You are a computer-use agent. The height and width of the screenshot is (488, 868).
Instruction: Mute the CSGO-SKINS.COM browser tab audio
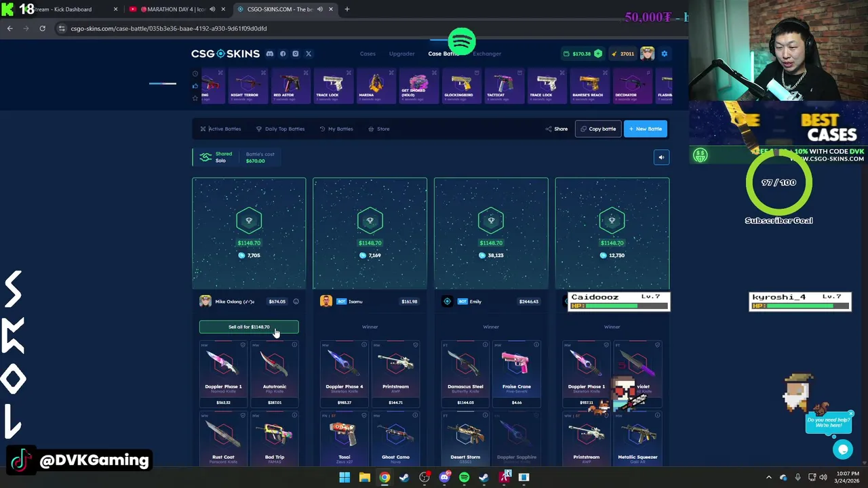point(320,9)
